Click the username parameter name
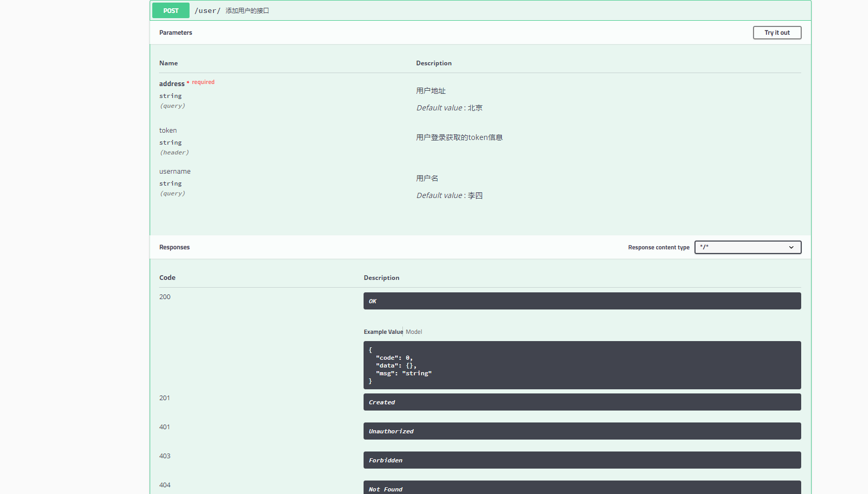The width and height of the screenshot is (868, 494). pyautogui.click(x=175, y=171)
